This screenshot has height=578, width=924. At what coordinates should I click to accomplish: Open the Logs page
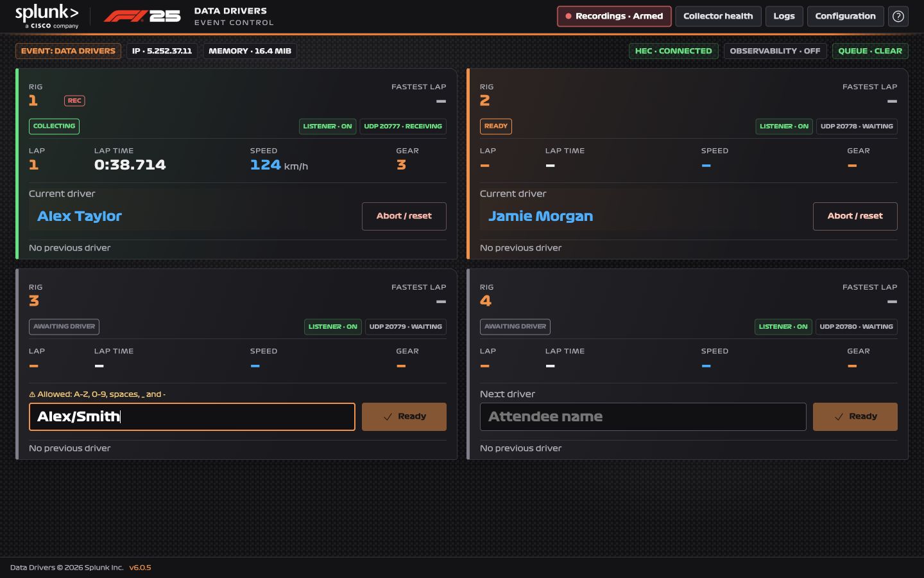[784, 16]
